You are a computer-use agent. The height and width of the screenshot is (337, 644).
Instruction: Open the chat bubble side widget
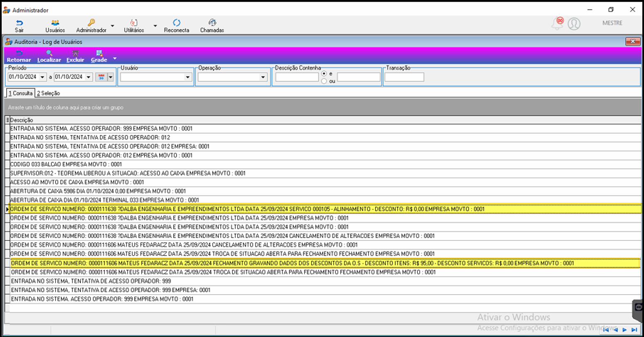639,308
